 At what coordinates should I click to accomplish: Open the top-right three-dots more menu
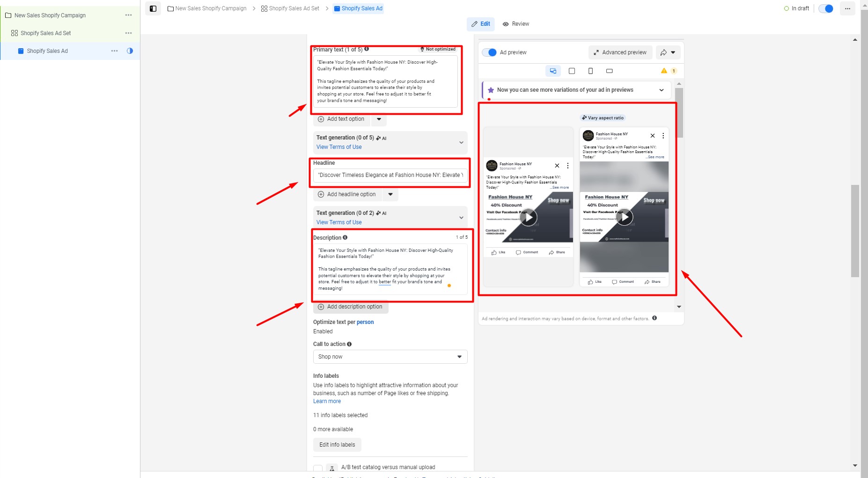[x=847, y=8]
